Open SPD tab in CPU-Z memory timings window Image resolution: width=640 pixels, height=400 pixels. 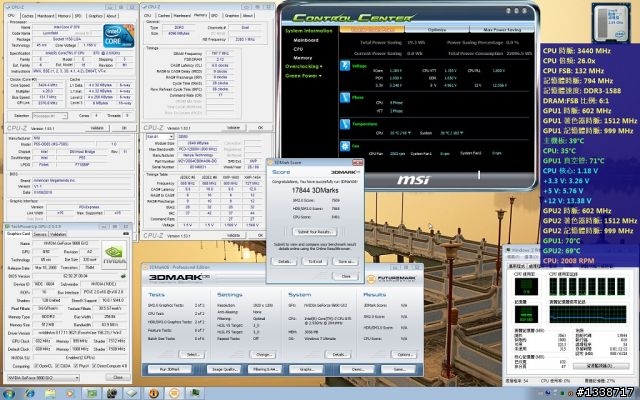pyautogui.click(x=215, y=16)
